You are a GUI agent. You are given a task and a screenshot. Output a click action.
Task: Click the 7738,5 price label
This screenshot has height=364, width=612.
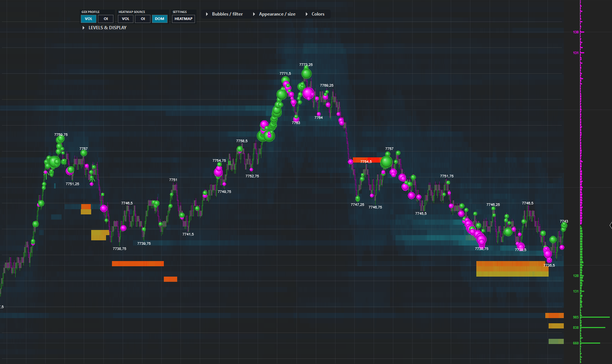(520, 250)
